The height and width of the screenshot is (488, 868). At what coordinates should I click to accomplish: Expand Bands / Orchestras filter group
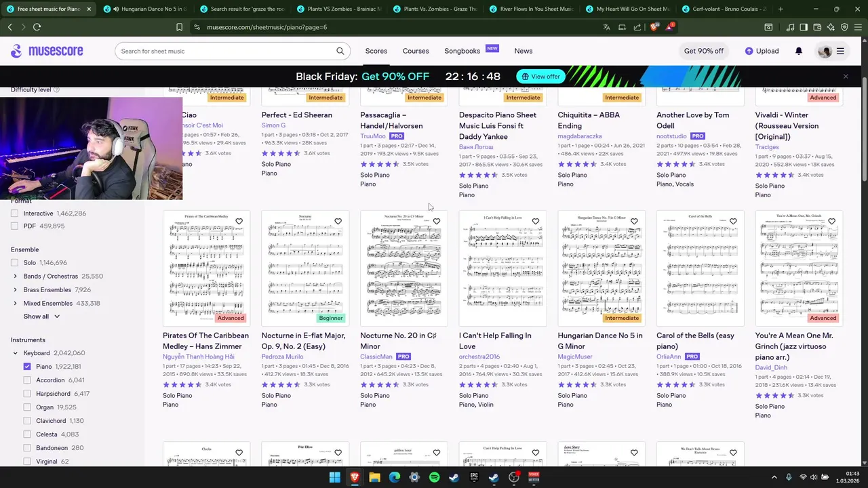coord(15,277)
